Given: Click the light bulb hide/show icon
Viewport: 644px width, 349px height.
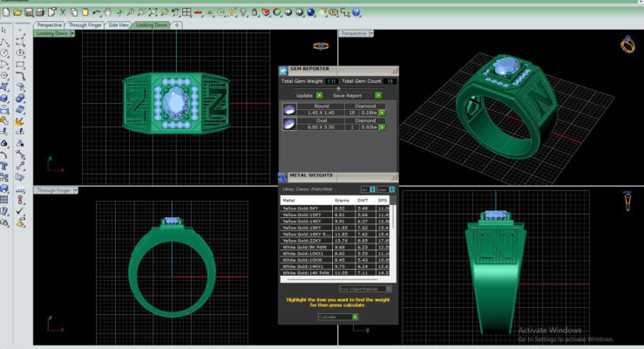Looking at the screenshot, I should (x=243, y=13).
